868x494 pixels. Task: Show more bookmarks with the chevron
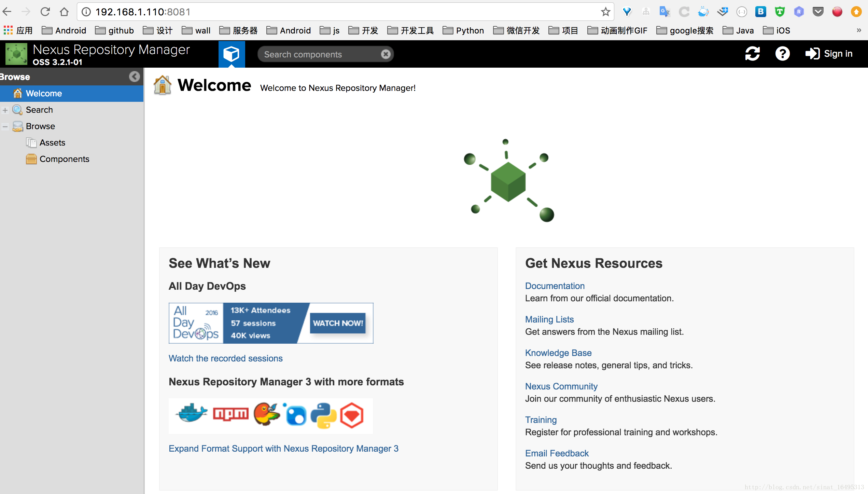click(x=859, y=30)
